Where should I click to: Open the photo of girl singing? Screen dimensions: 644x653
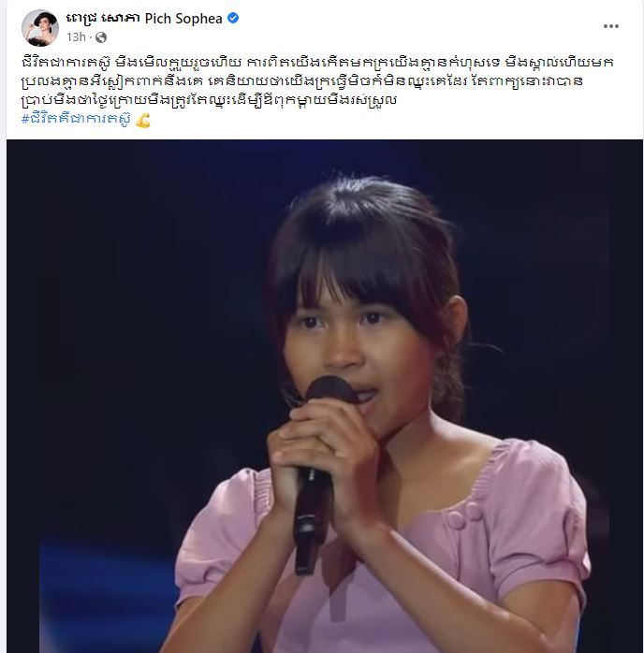pos(325,396)
